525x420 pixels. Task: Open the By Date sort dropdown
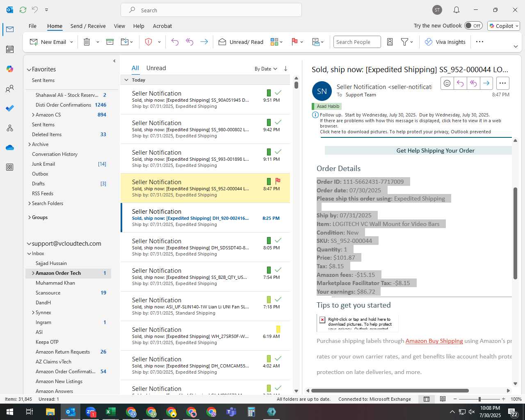coord(266,68)
